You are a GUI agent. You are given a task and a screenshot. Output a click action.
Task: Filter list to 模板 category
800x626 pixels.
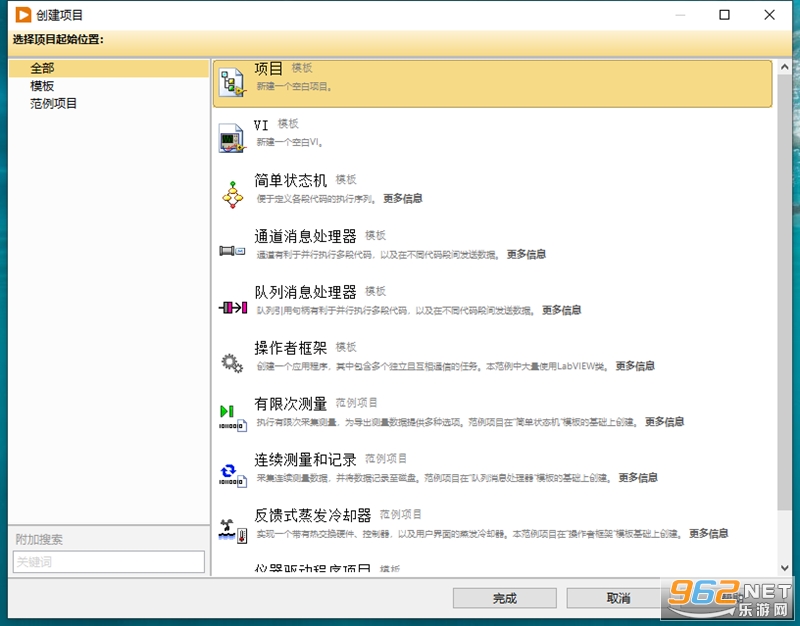(42, 86)
